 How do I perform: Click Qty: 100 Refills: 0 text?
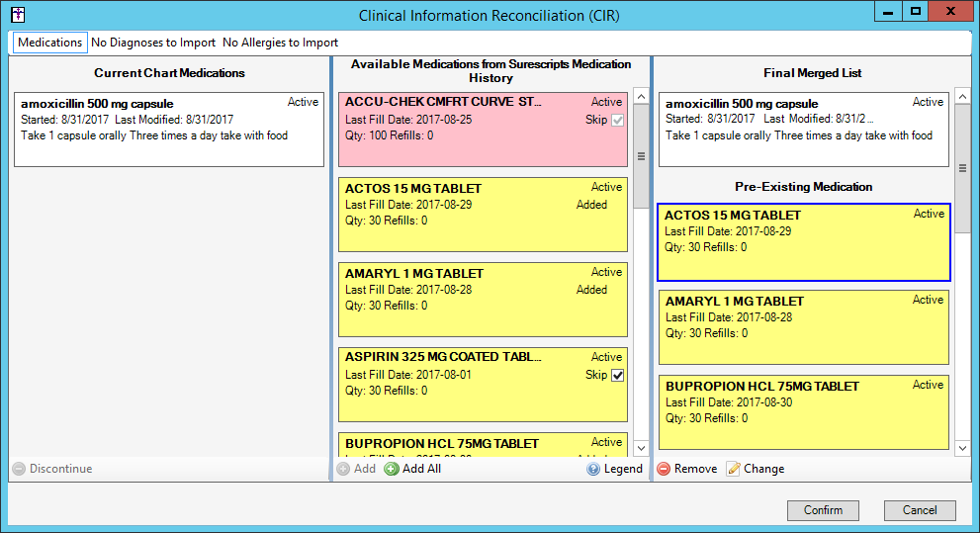point(389,135)
